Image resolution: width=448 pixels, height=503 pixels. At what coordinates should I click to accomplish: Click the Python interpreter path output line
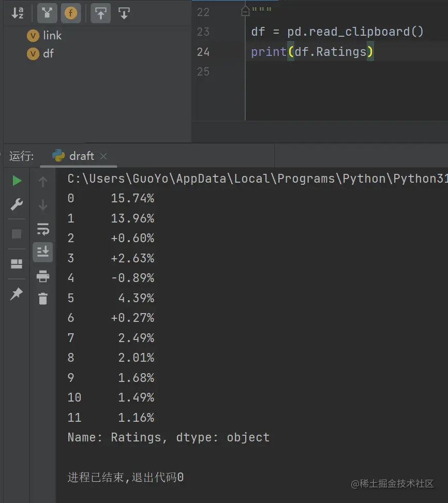[x=257, y=179]
